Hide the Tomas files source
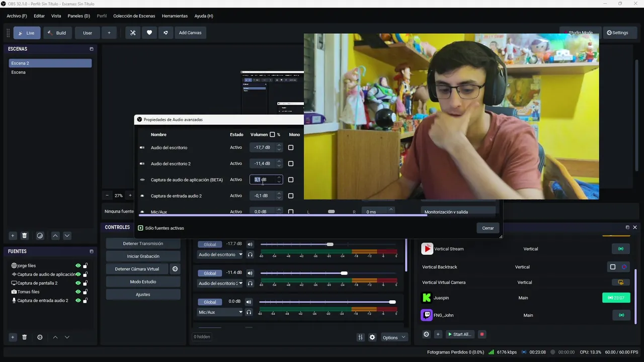 tap(78, 292)
